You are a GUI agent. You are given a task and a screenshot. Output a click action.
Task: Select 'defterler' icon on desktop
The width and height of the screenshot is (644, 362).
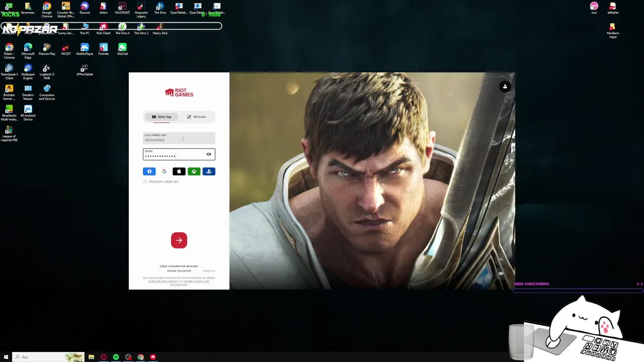[x=613, y=8]
